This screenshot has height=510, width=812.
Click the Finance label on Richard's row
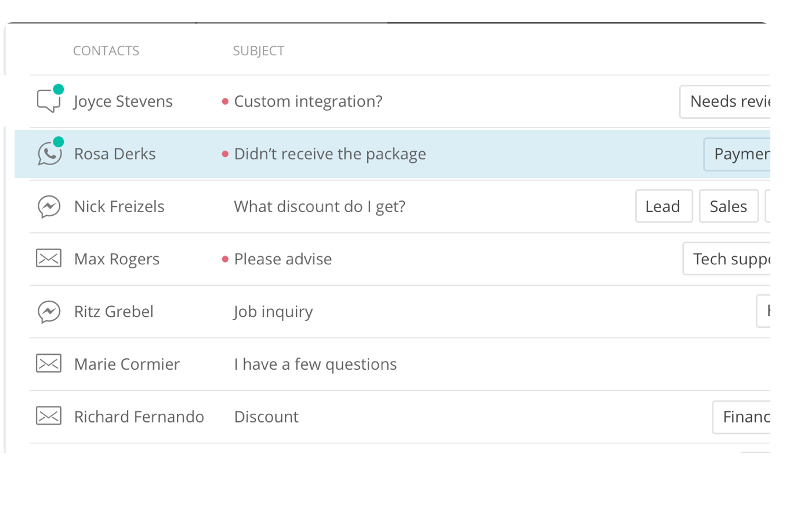click(x=744, y=417)
